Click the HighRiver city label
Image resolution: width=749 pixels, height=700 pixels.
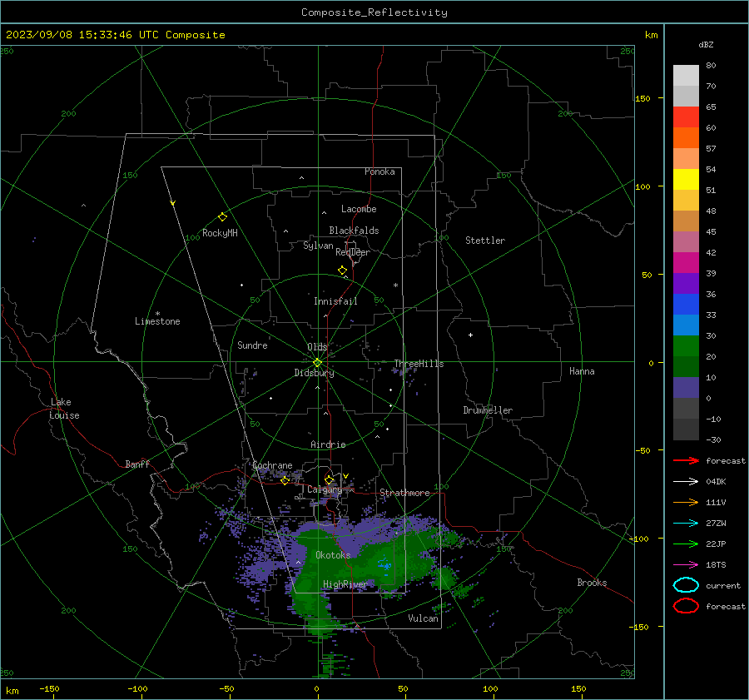(x=345, y=584)
